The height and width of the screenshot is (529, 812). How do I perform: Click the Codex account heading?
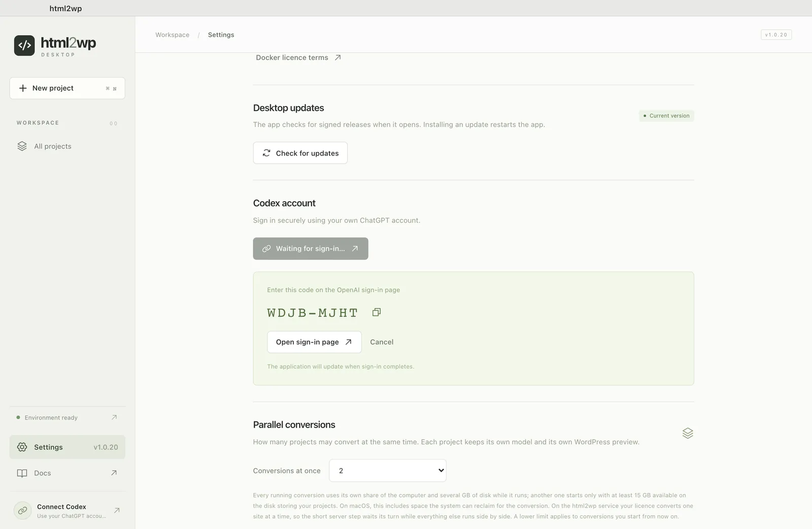(x=284, y=203)
